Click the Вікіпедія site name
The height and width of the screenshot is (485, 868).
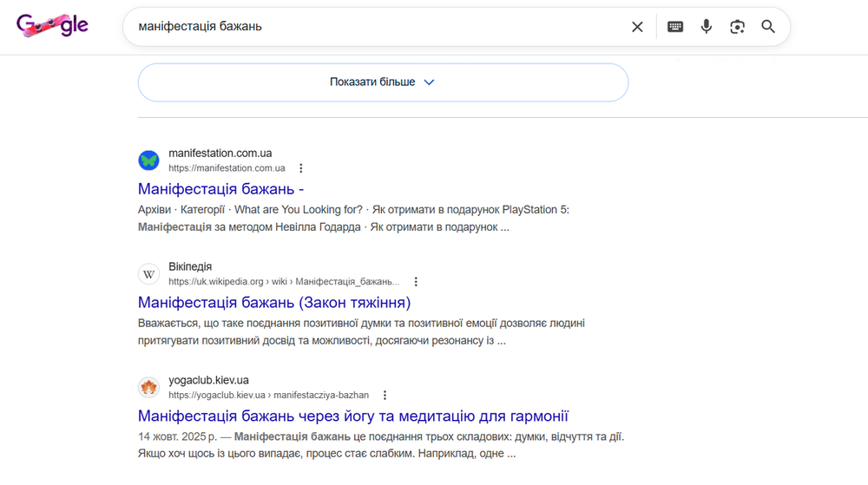190,266
